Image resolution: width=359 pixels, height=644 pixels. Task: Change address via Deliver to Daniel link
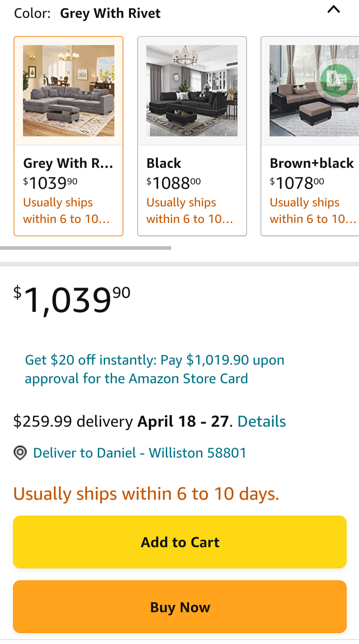(139, 453)
